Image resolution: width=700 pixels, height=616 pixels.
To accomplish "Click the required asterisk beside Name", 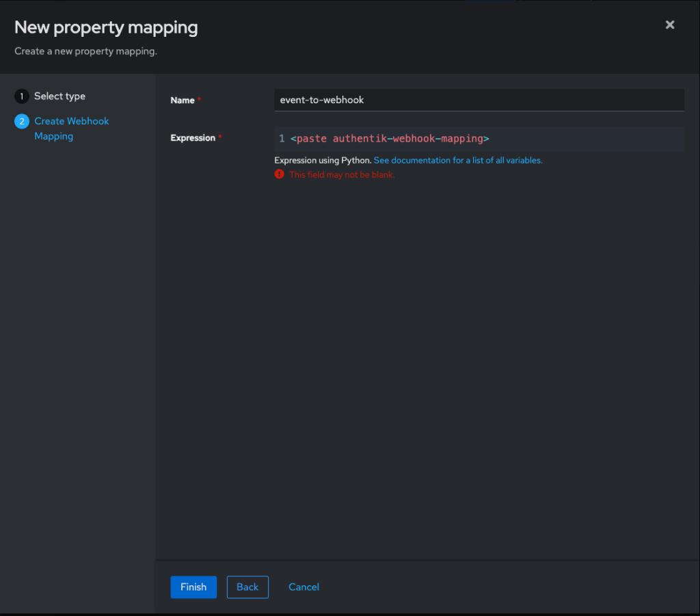I will (200, 101).
